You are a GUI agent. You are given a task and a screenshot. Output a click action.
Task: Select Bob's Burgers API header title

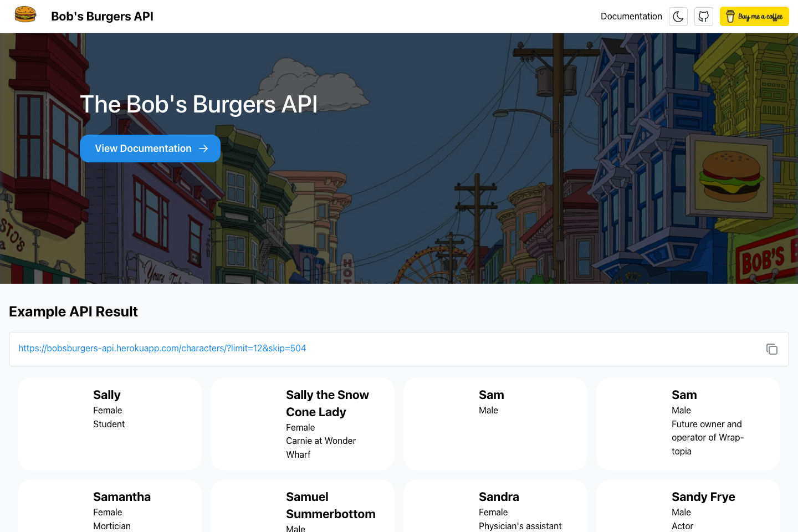[102, 16]
